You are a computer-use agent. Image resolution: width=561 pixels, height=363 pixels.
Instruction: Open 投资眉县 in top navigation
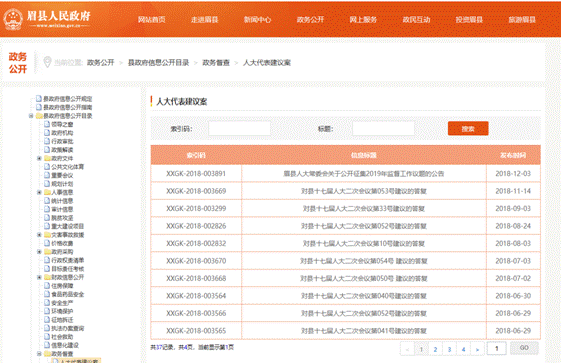pyautogui.click(x=469, y=20)
